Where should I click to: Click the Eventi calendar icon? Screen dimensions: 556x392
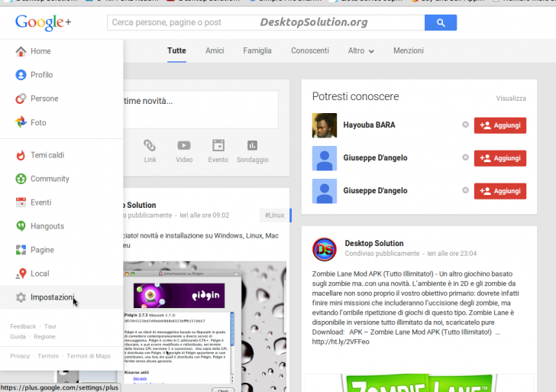[x=21, y=202]
